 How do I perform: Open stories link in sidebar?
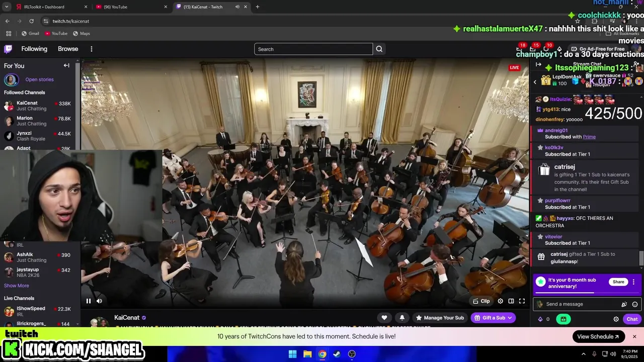39,79
